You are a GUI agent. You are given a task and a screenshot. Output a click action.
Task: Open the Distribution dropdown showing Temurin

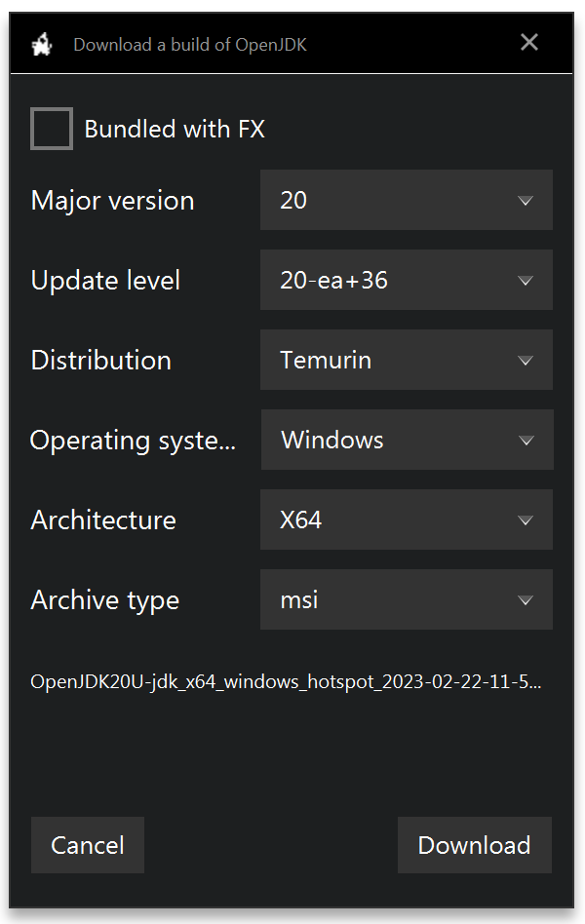(407, 360)
